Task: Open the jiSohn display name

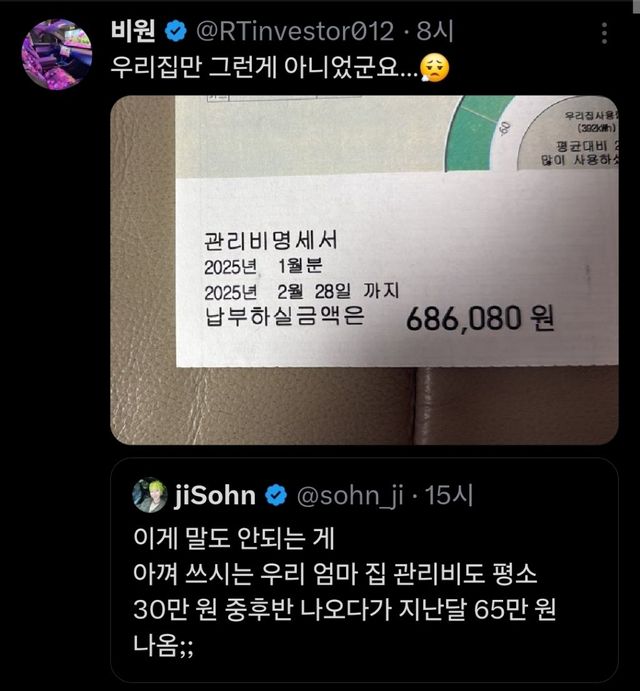Action: point(215,495)
